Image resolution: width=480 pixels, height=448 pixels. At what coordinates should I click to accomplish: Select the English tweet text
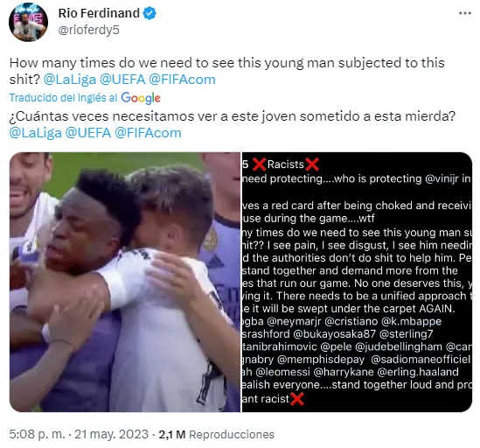(226, 71)
